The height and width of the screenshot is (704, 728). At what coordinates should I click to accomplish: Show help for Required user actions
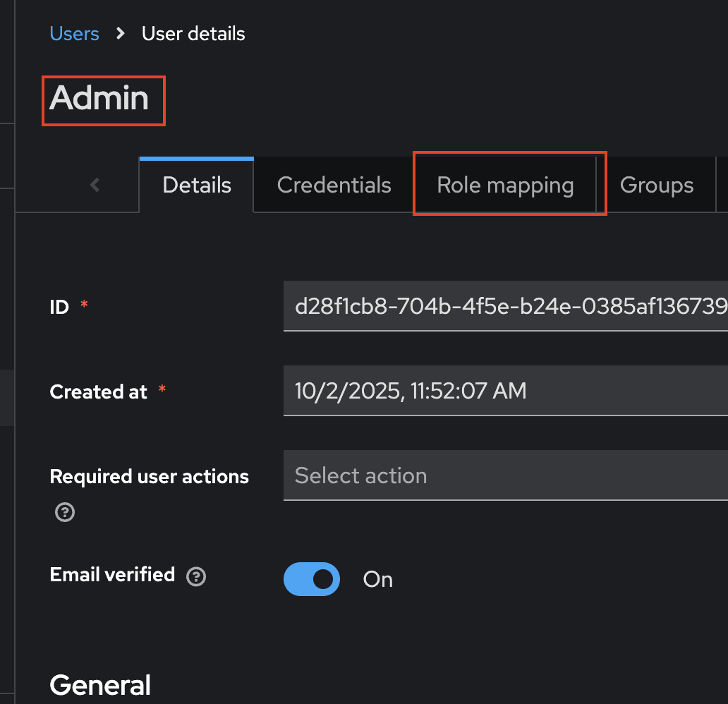tap(65, 512)
